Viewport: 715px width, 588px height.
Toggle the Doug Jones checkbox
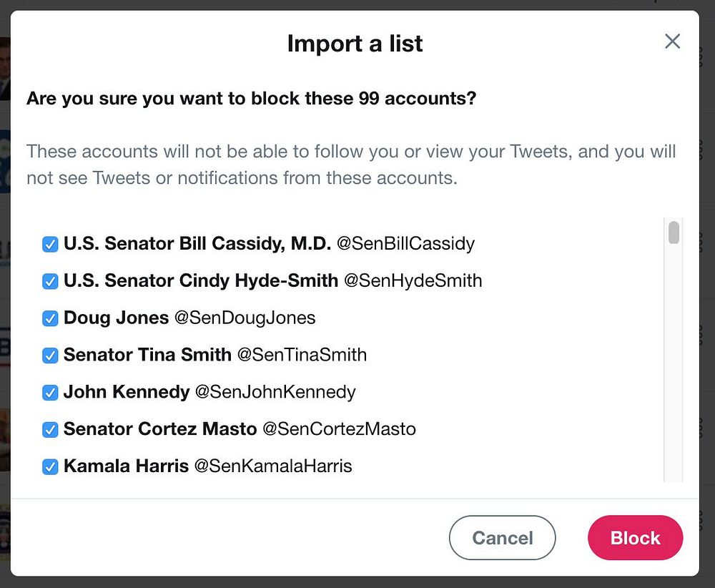[x=50, y=318]
